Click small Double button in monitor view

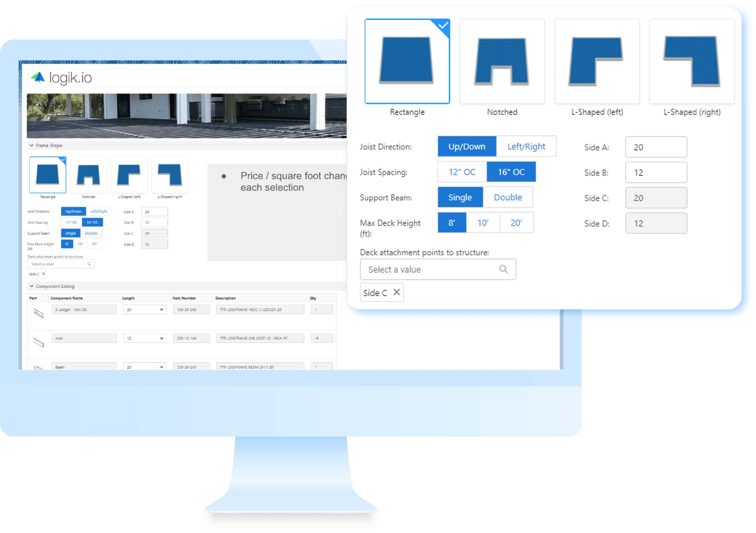pyautogui.click(x=91, y=233)
